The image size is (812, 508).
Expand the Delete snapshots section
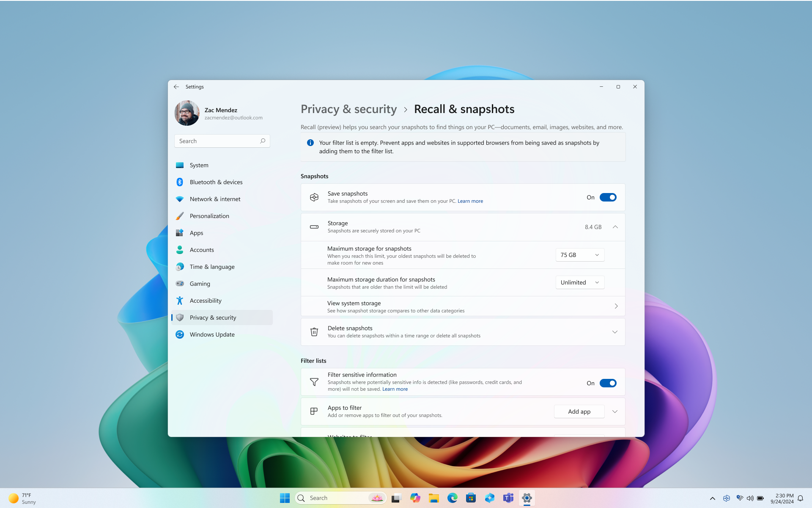click(615, 332)
